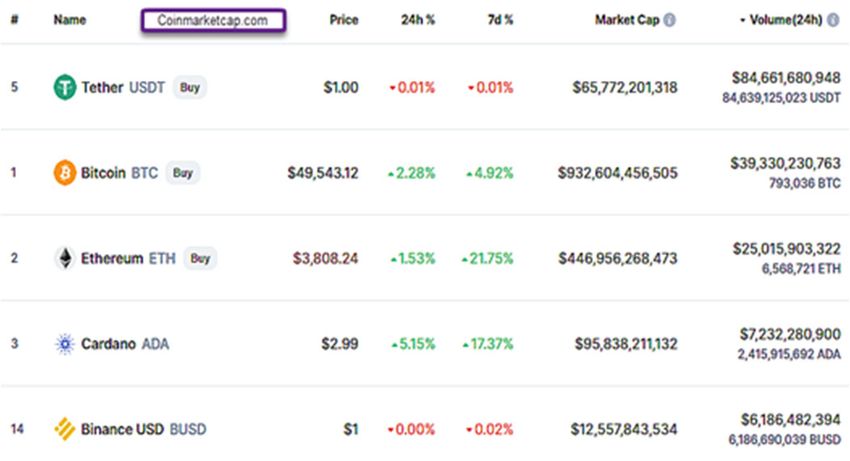Click the Tether coin logo icon
This screenshot has width=850, height=461.
click(x=64, y=88)
